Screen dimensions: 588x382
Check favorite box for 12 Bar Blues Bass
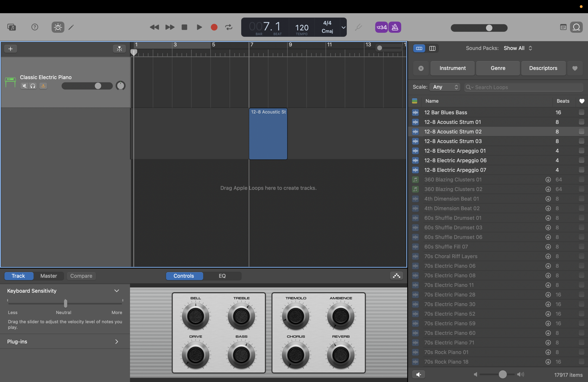581,112
